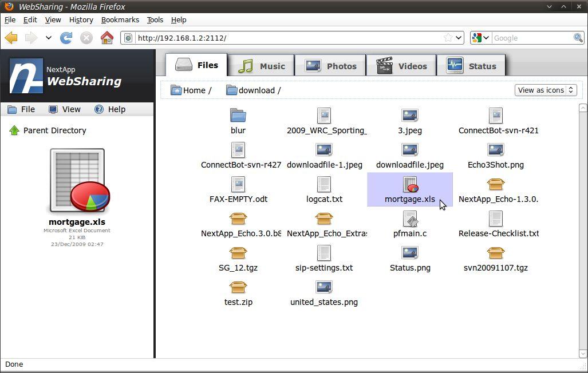Open the Firefox File menu in menu bar

coord(10,20)
